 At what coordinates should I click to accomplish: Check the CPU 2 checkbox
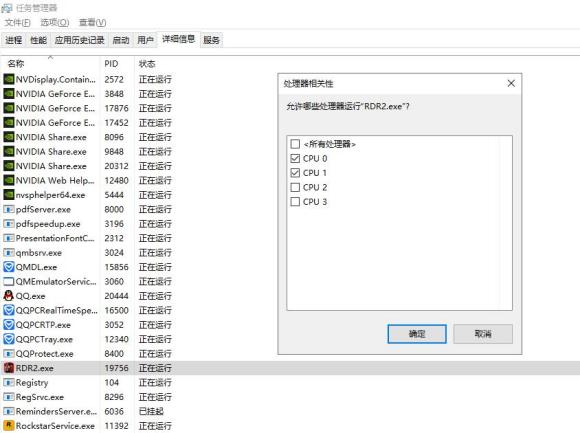click(295, 187)
